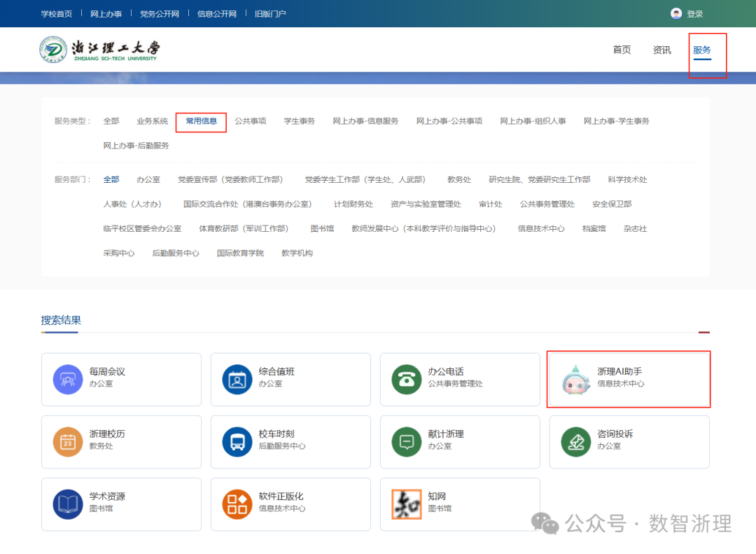Click the 浙理校历 orange calendar icon

[x=68, y=442]
